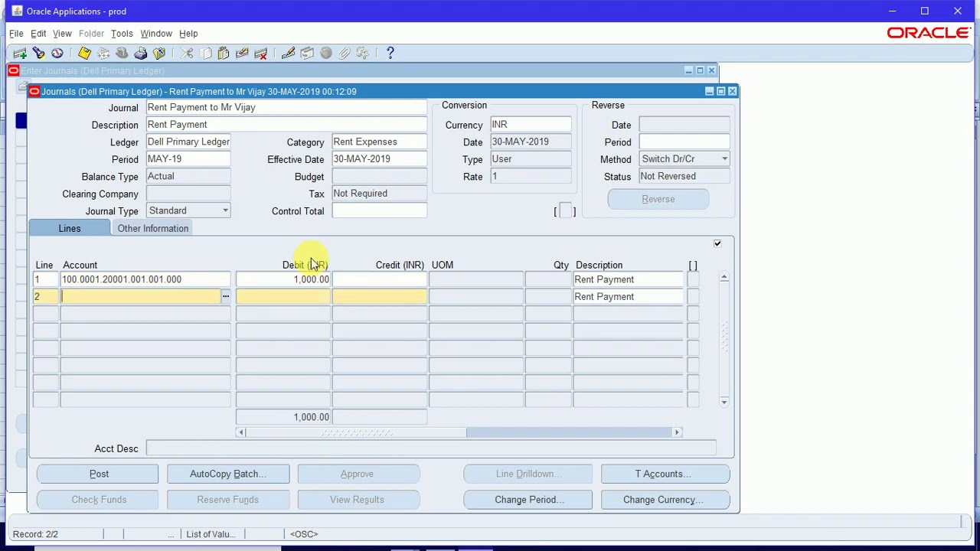The width and height of the screenshot is (980, 551).
Task: Open Account list of values ellipsis button
Action: [225, 296]
